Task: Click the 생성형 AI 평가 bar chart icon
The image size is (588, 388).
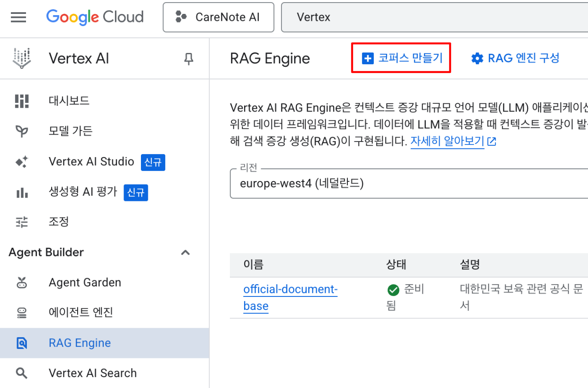Action: coord(22,192)
